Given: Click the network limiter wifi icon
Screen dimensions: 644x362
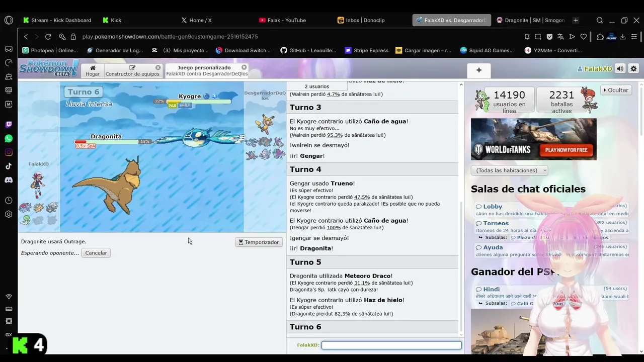Looking at the screenshot, I should tap(9, 297).
